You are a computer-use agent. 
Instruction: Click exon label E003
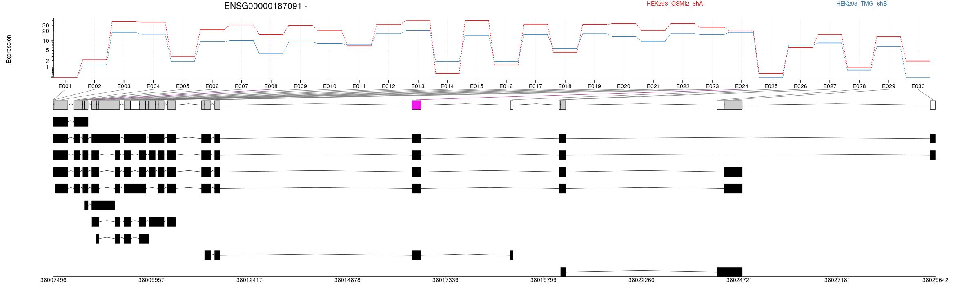(x=124, y=86)
